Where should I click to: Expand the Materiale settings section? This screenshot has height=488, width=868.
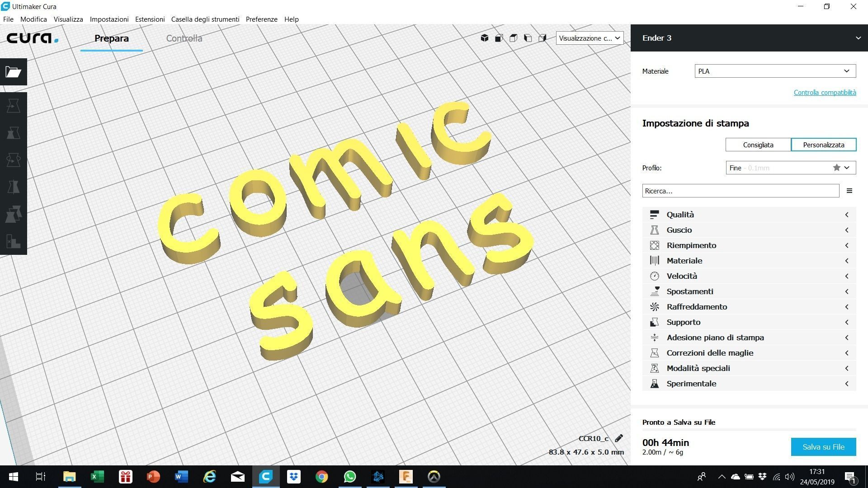[x=749, y=261]
